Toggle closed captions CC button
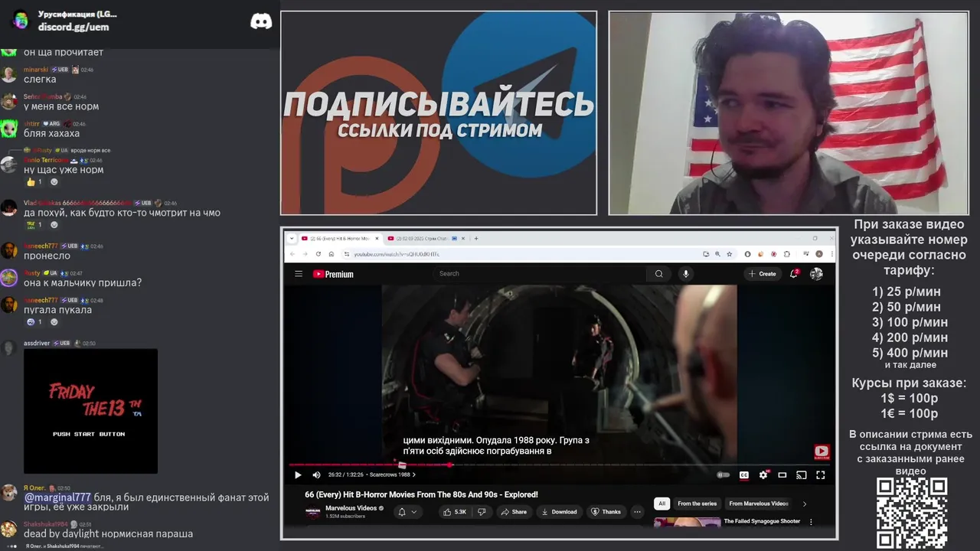 pos(743,475)
